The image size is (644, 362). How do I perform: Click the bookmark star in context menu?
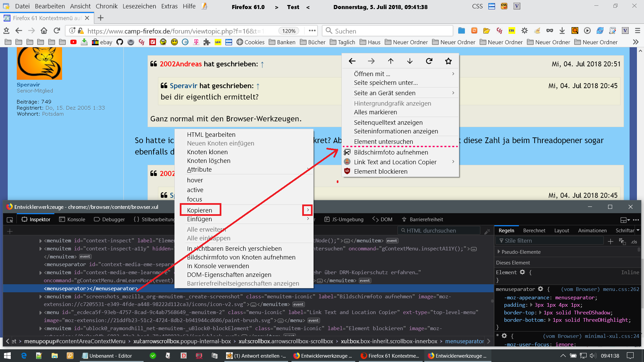click(x=448, y=61)
